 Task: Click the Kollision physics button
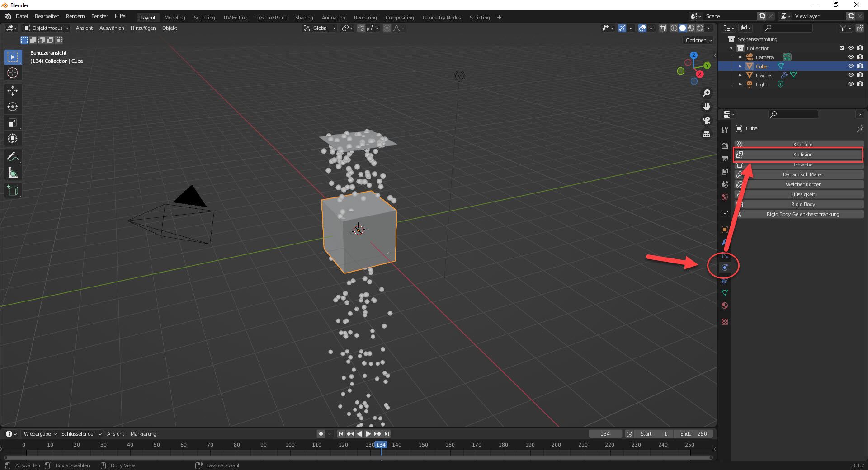click(x=802, y=155)
